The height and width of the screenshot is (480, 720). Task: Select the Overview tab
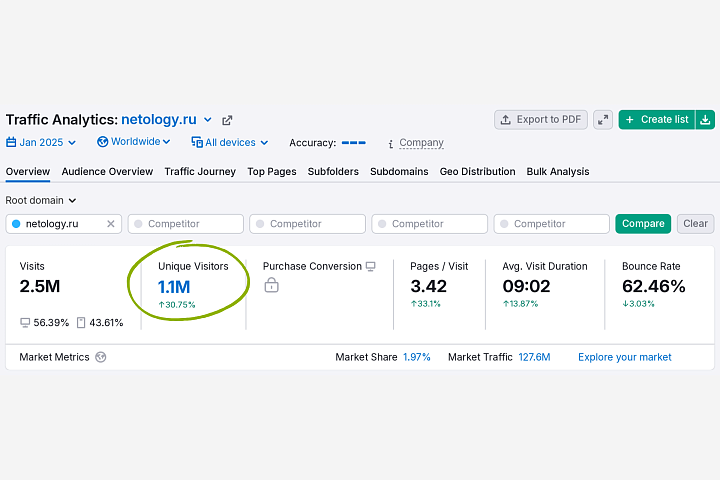click(28, 171)
